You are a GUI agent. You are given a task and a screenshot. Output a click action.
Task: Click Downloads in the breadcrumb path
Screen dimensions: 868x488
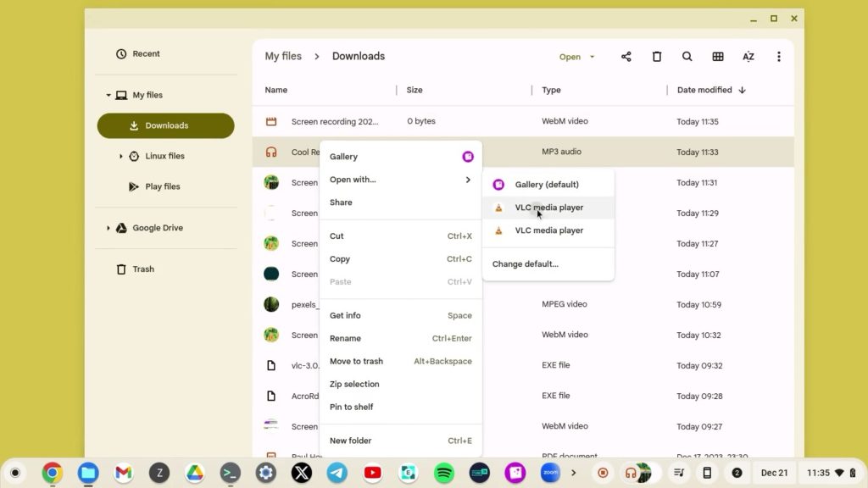click(359, 56)
